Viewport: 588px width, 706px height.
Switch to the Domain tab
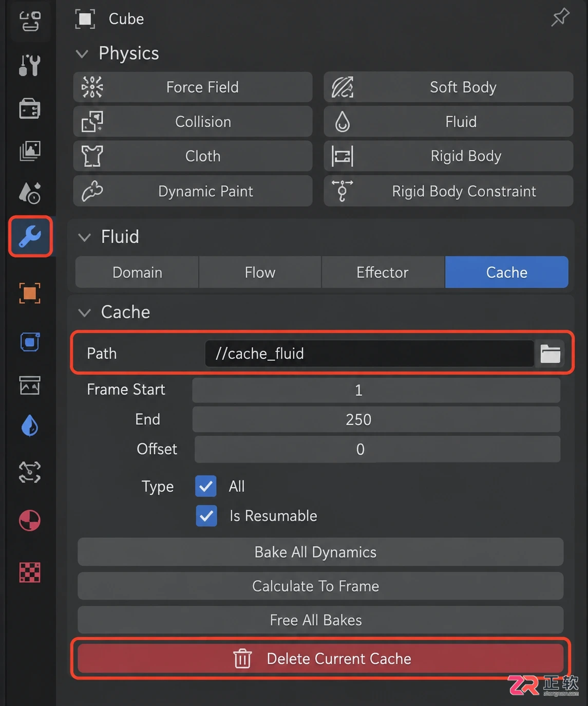click(x=137, y=272)
